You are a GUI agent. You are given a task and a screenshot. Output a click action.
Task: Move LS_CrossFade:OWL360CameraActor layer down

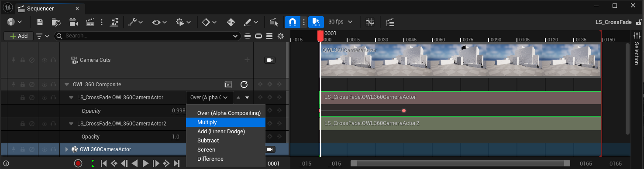tap(247, 98)
